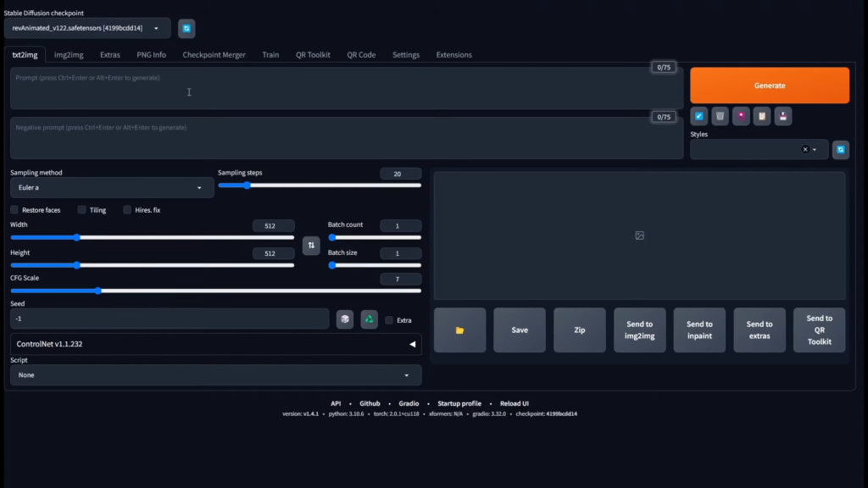
Task: Click the dice icon for random seed
Action: click(344, 319)
